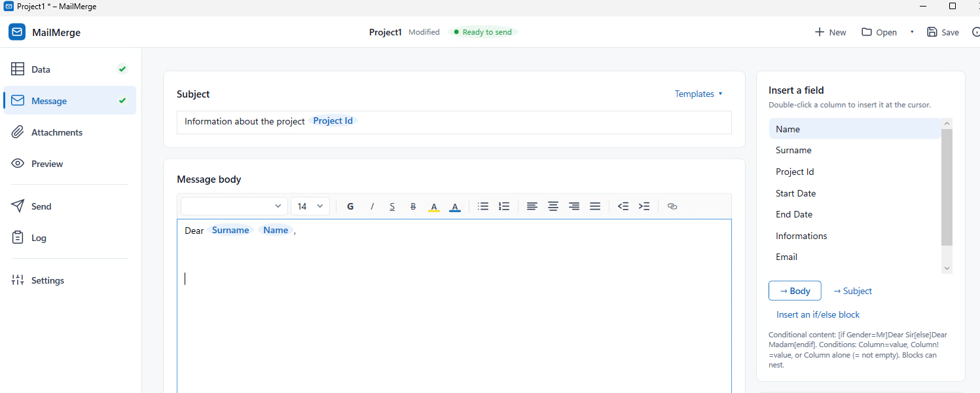Click the → Subject insert link
The image size is (980, 393).
(852, 291)
